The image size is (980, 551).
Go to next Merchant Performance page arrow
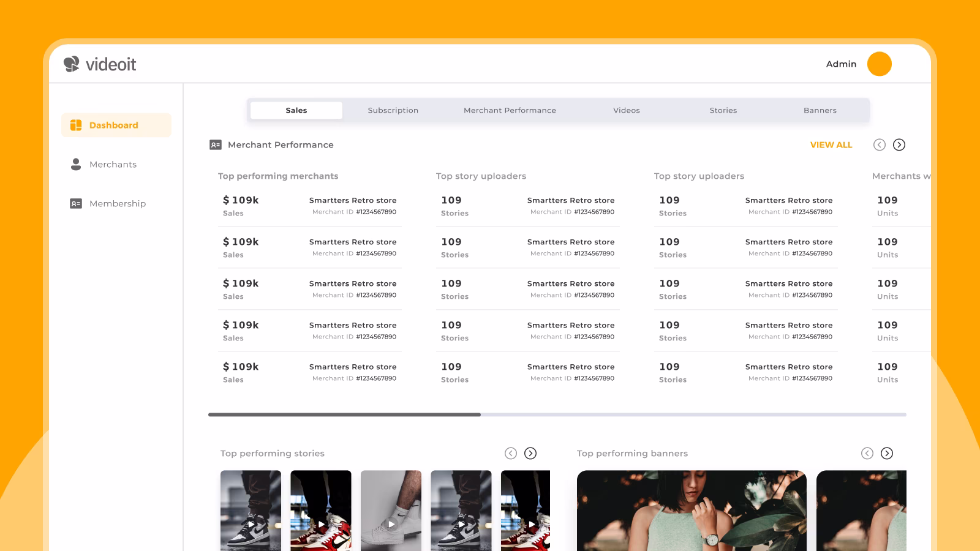(x=899, y=144)
